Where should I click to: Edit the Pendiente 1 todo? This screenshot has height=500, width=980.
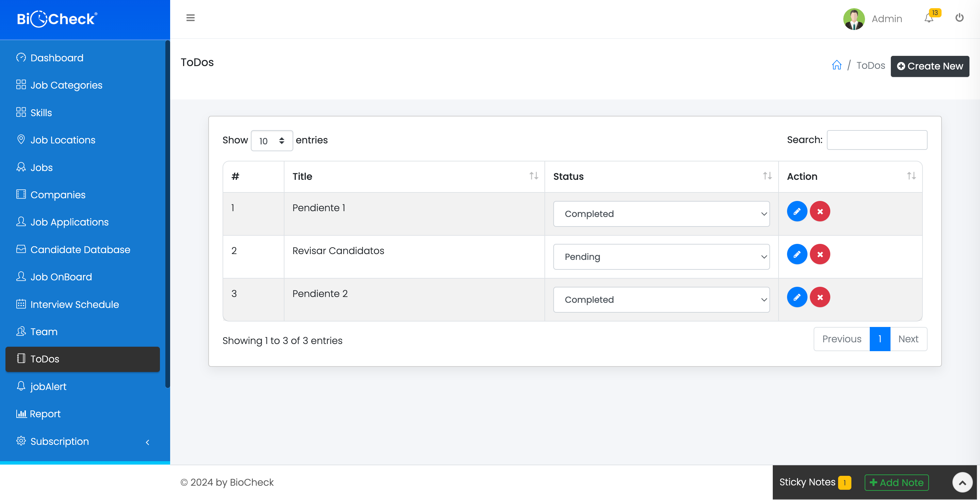(797, 212)
